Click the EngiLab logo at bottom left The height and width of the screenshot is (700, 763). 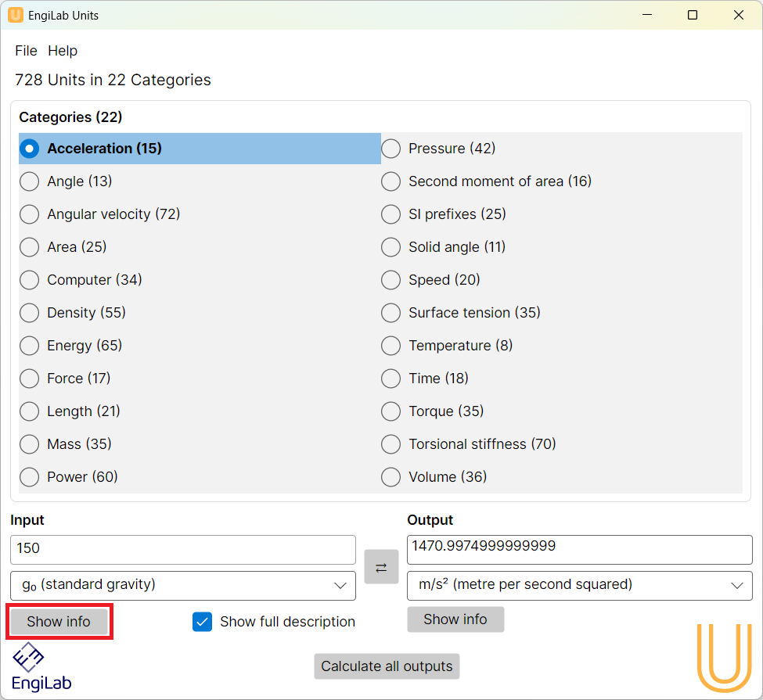[41, 666]
